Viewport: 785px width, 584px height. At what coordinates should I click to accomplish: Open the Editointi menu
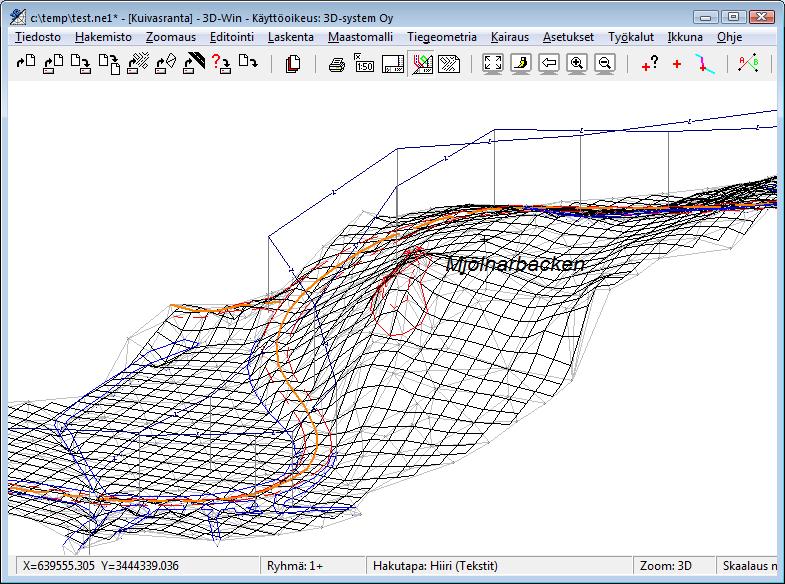pyautogui.click(x=232, y=37)
